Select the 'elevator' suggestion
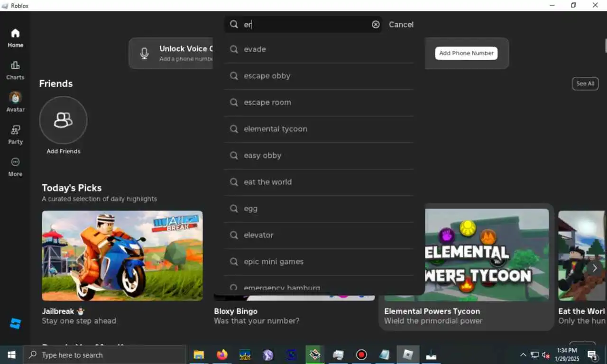This screenshot has height=364, width=607. [319, 235]
